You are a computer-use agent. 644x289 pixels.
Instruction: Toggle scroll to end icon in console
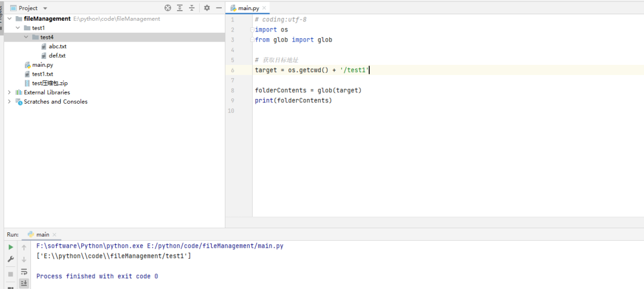(x=24, y=283)
